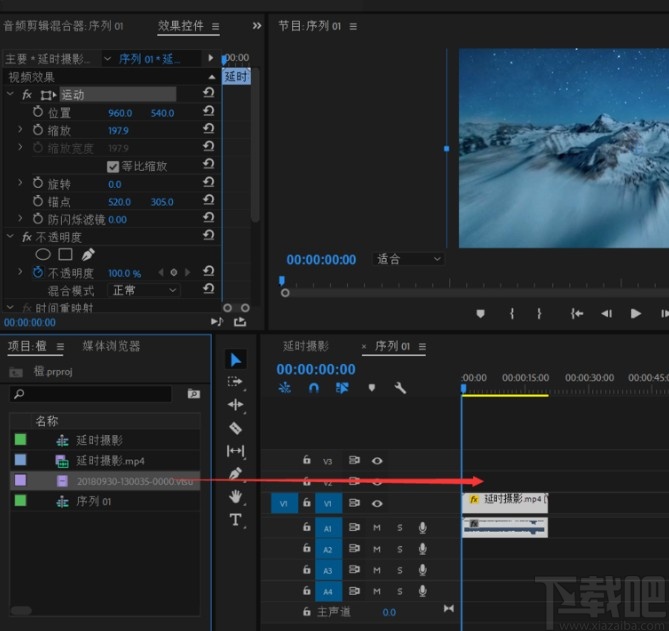Reset the 位置 position parameter
Viewport: 669px width, 631px height.
pyautogui.click(x=209, y=111)
